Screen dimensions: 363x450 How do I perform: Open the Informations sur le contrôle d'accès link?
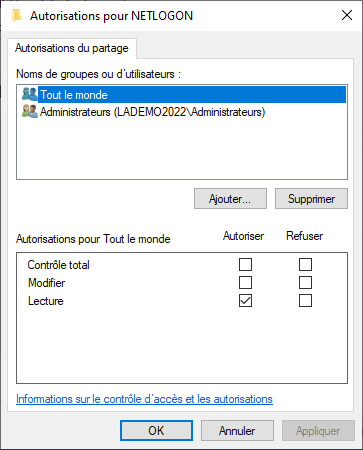pos(144,399)
